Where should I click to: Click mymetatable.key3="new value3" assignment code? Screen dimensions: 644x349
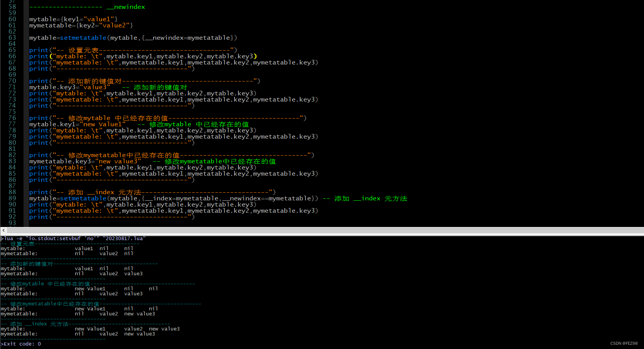(85, 161)
